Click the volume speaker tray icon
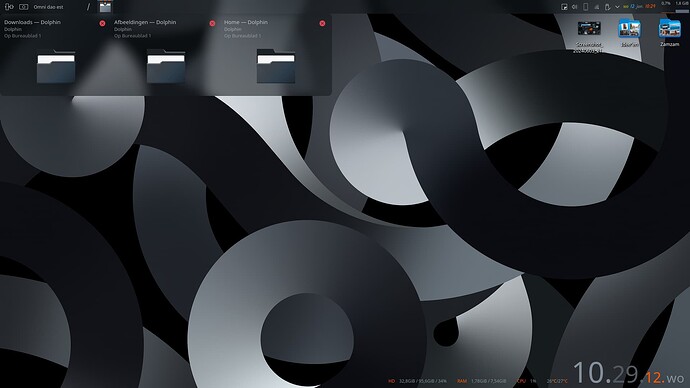Viewport: 690px width, 388px height. point(575,7)
